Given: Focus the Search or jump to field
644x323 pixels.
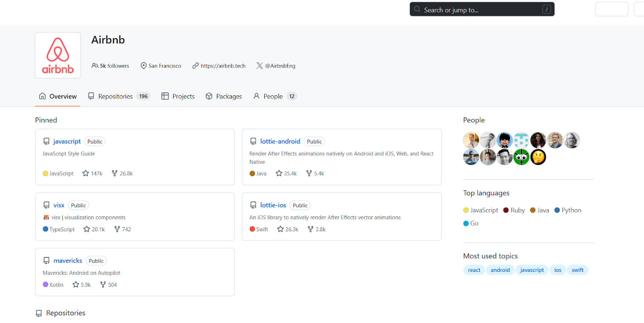Looking at the screenshot, I should pyautogui.click(x=482, y=9).
